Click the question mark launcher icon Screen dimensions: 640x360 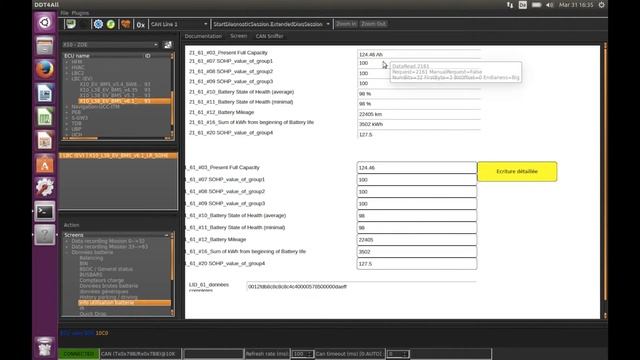(x=44, y=235)
